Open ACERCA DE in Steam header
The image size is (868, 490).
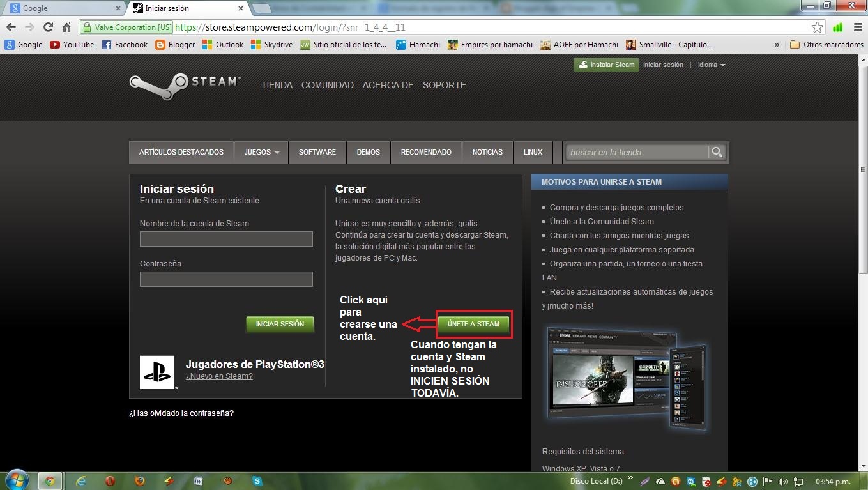point(388,85)
